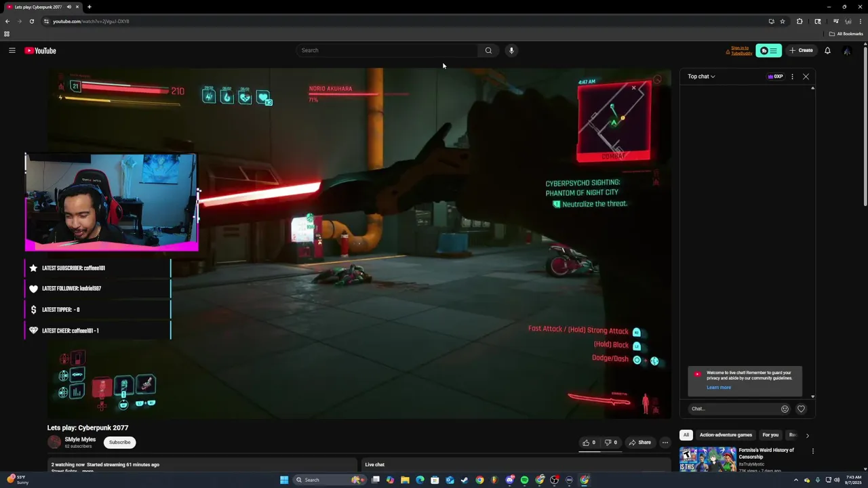Screen dimensions: 868x488
Task: Click the Cyberpunk 2077 video player
Action: click(359, 243)
